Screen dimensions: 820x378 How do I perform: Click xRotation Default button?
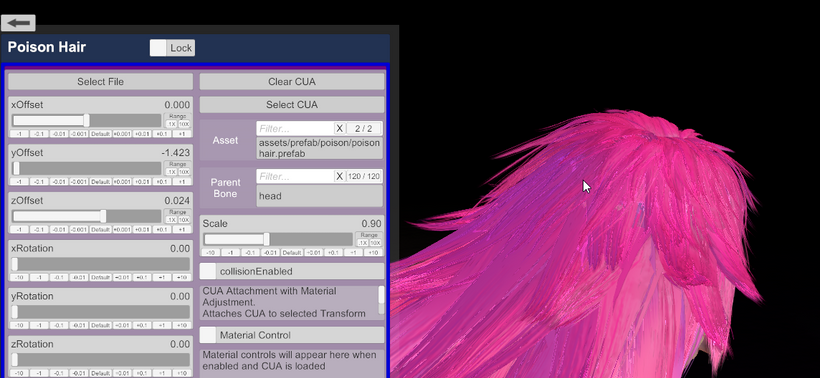(100, 277)
